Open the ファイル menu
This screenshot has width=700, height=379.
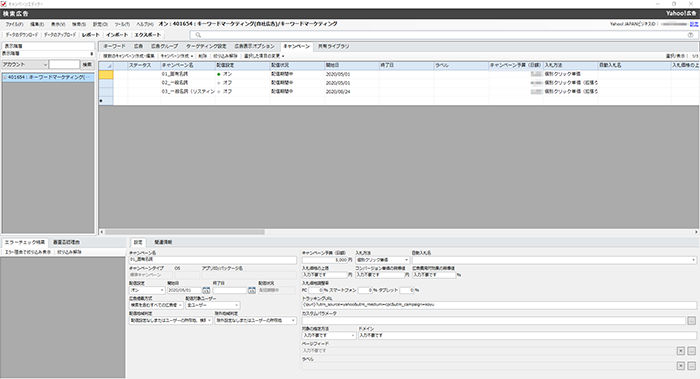14,24
